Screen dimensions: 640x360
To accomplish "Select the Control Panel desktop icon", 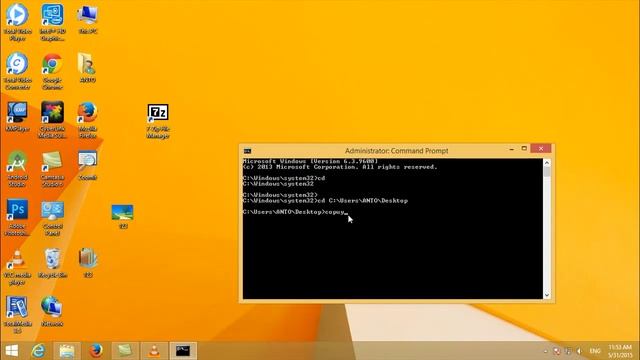I will 52,217.
